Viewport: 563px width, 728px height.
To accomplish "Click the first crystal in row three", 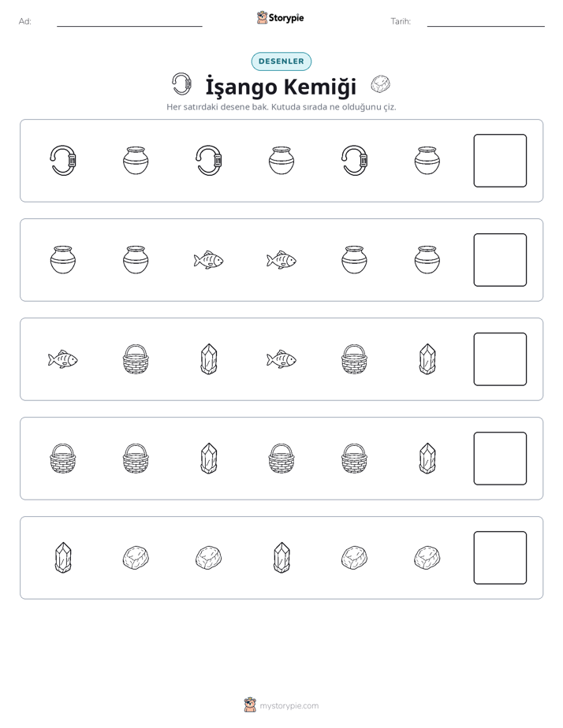I will tap(209, 359).
